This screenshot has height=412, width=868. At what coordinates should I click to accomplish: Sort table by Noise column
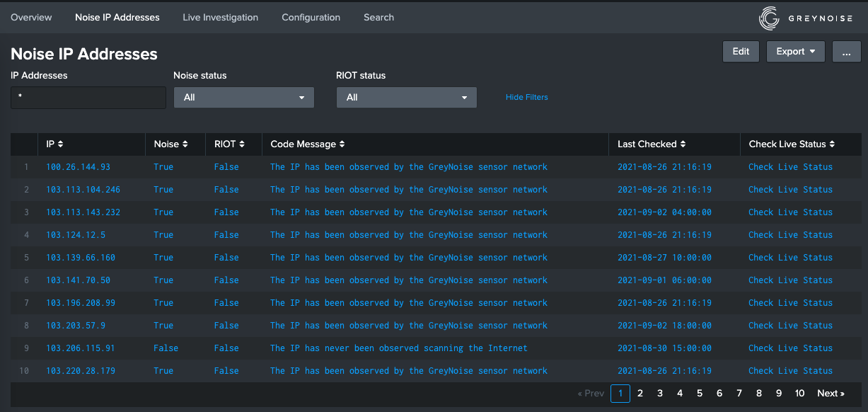click(170, 144)
